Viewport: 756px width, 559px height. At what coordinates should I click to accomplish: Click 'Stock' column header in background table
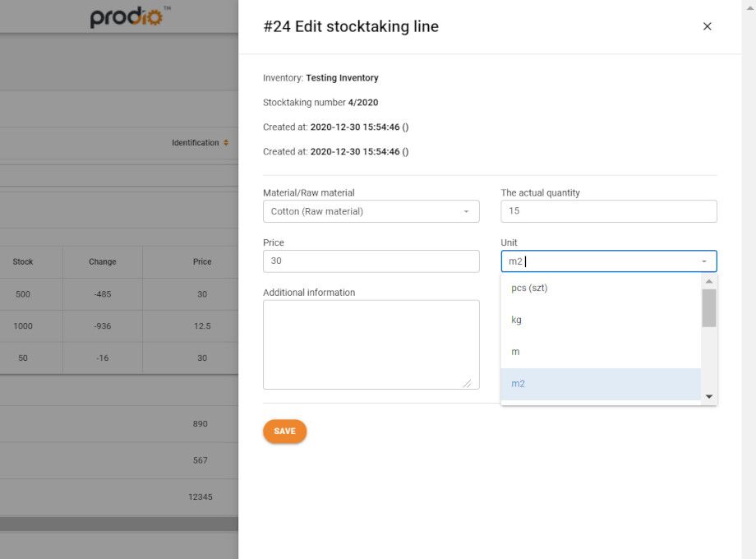pyautogui.click(x=23, y=261)
